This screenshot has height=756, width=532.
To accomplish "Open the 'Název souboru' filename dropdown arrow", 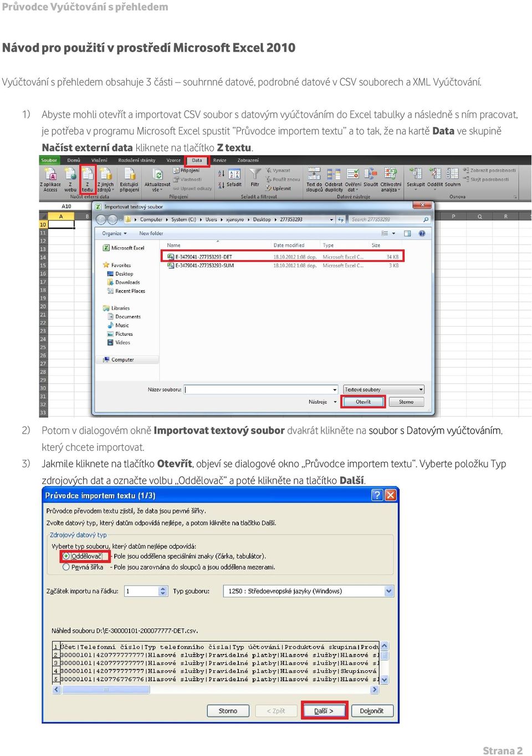I will click(x=335, y=389).
